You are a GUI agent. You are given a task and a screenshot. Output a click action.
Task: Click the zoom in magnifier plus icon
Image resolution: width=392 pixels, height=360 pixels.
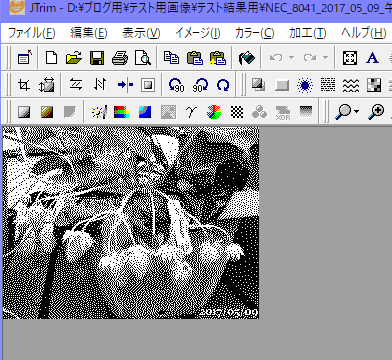[376, 111]
